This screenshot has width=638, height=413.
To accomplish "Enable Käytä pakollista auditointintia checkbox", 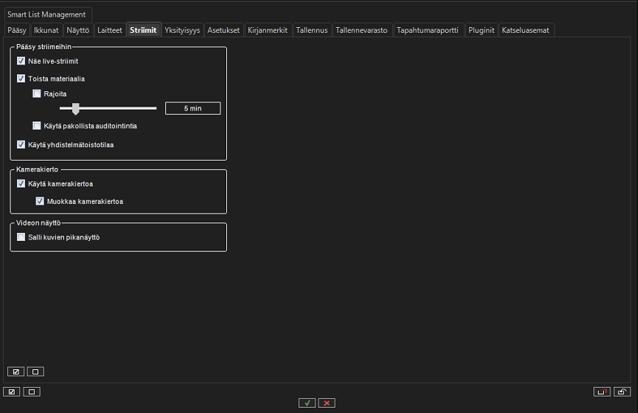I will pos(37,126).
